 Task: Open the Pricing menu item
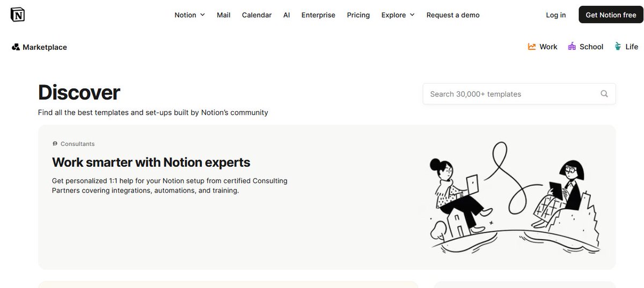tap(358, 15)
